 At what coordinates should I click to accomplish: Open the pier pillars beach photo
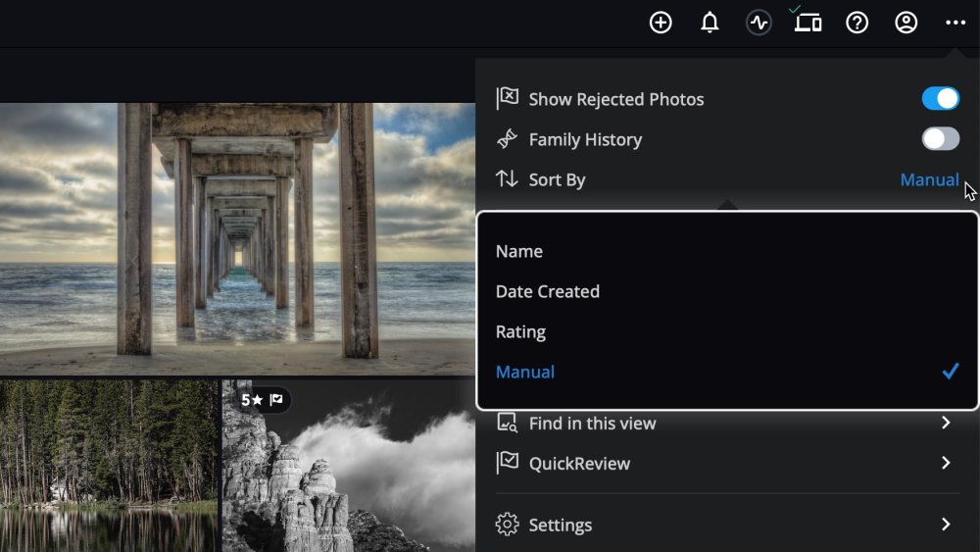point(235,235)
